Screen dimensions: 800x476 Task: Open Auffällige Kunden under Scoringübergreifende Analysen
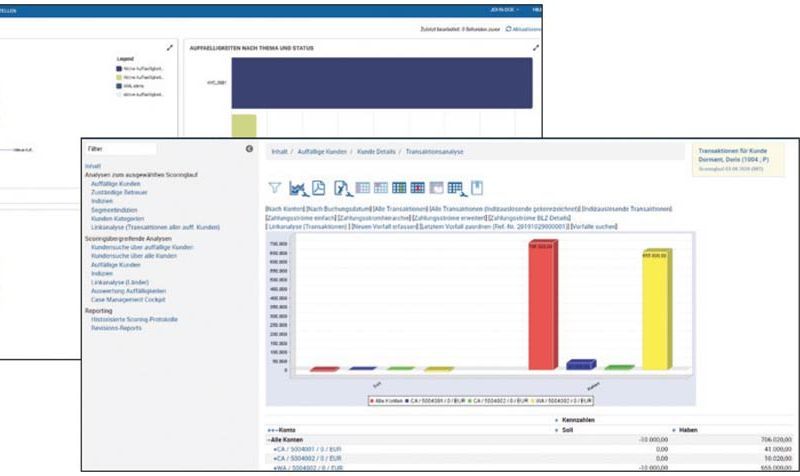tap(116, 265)
